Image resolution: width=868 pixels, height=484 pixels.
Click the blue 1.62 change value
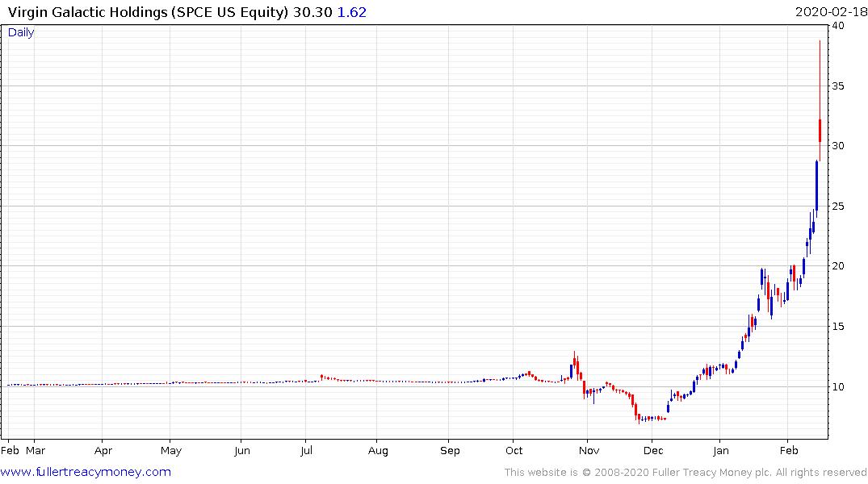pos(352,12)
